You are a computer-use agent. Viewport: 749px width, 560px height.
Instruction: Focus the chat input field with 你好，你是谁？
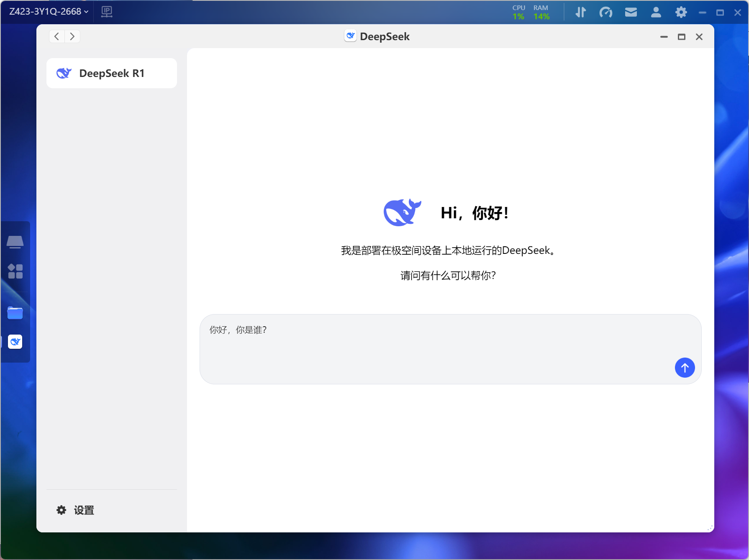(x=450, y=349)
